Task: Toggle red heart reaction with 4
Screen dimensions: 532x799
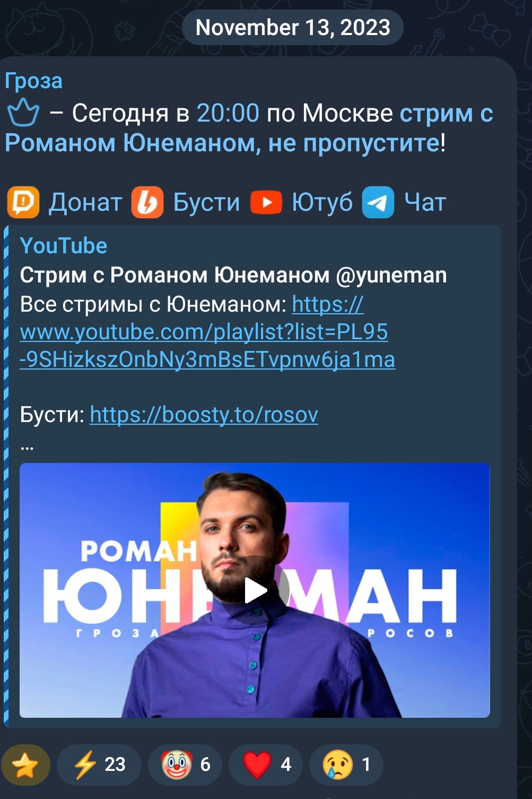Action: [266, 764]
